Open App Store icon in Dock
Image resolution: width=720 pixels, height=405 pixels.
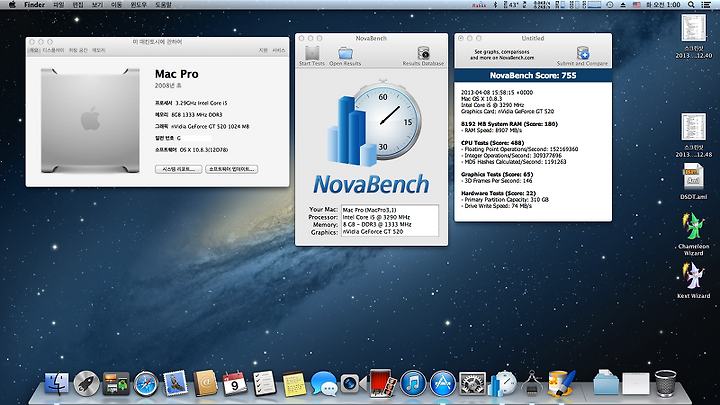click(443, 383)
